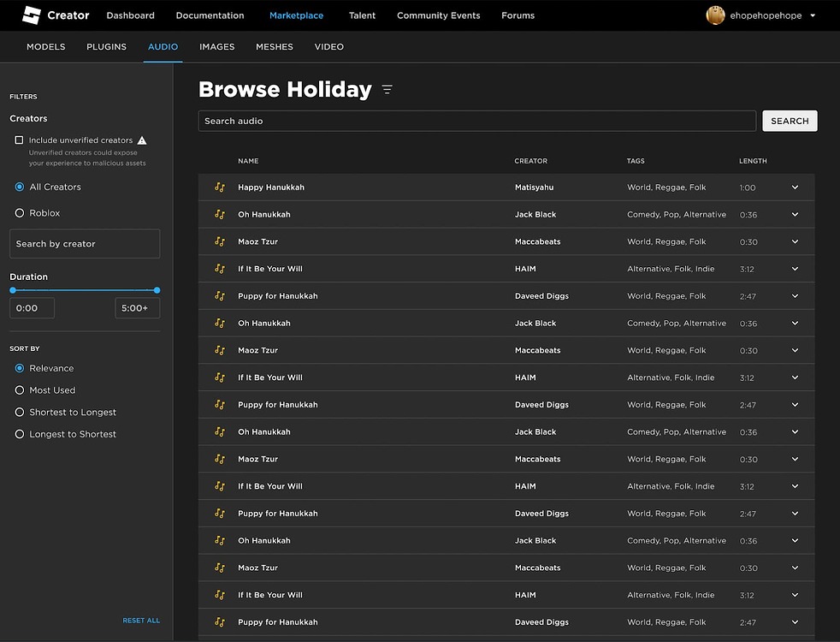Select the All Creators radio button
The height and width of the screenshot is (642, 840).
point(20,187)
